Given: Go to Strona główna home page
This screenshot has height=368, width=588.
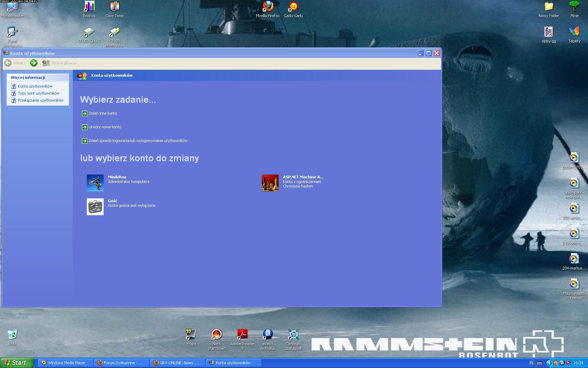Looking at the screenshot, I should point(59,63).
